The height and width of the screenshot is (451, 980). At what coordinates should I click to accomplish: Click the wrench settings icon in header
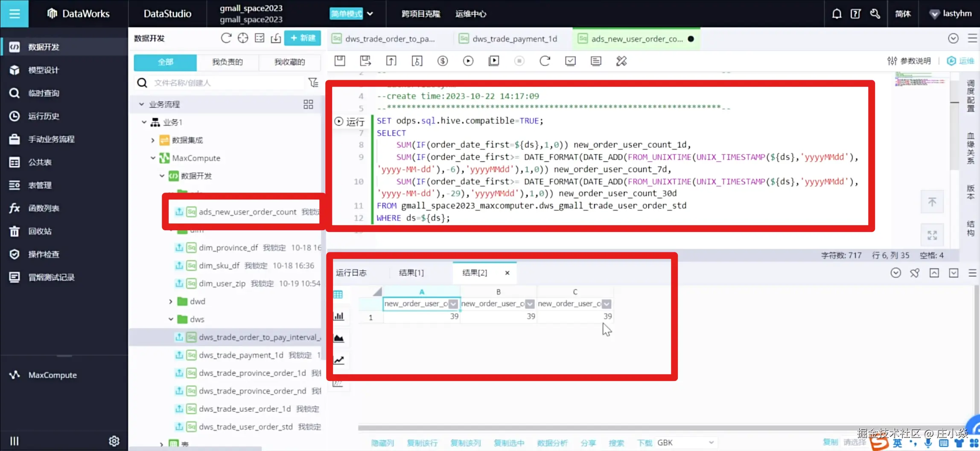(875, 14)
